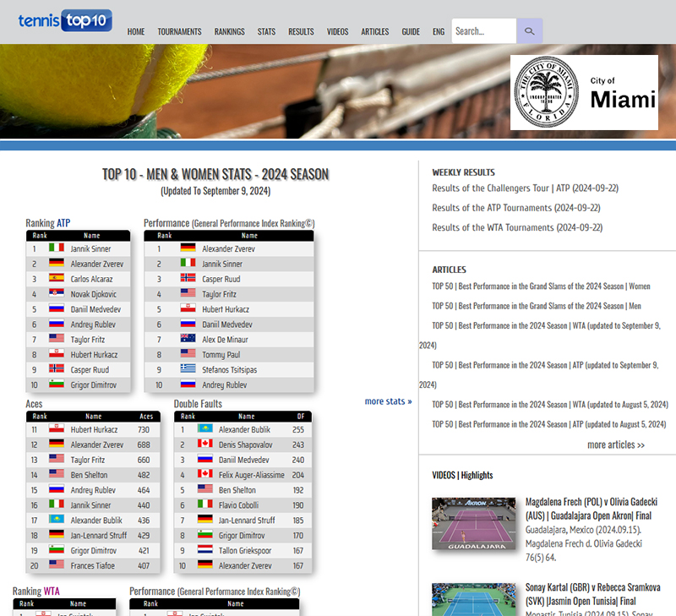676x616 pixels.
Task: Click Polish flag beside Hubert Hurkacz in Aces table
Action: (57, 428)
